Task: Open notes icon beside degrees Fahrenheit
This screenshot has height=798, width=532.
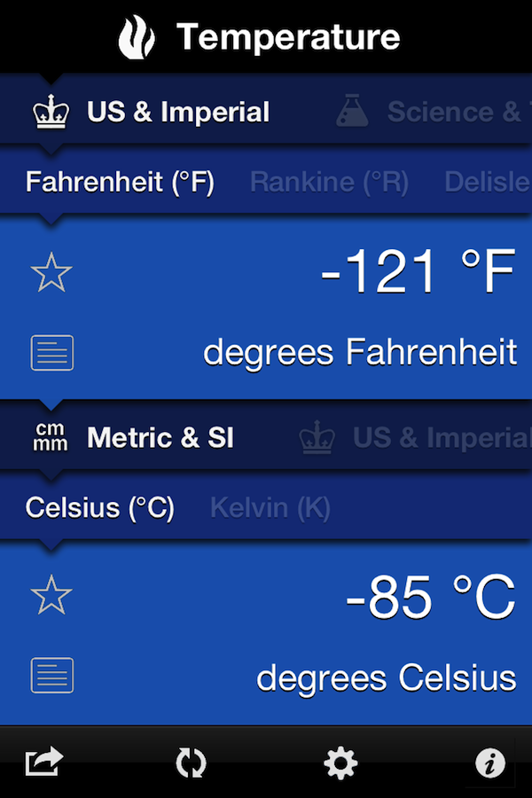Action: tap(52, 353)
